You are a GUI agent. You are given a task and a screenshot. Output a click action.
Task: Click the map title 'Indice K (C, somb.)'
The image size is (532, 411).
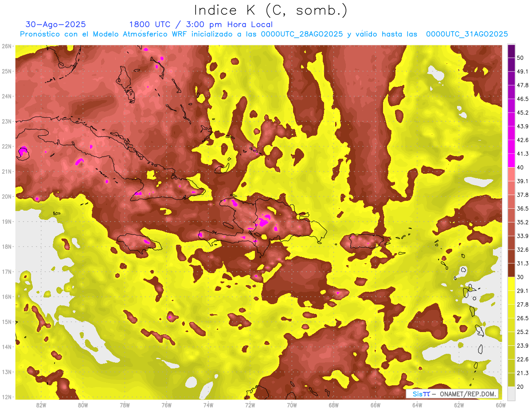(x=271, y=10)
